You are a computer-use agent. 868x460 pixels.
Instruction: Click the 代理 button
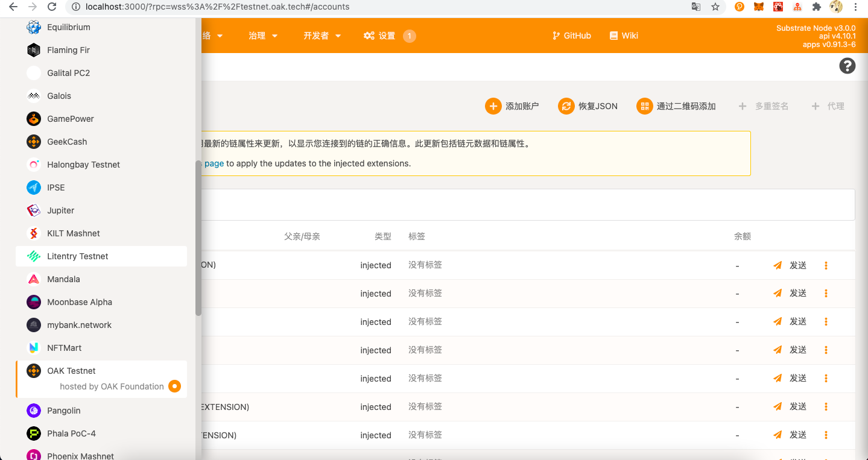pyautogui.click(x=827, y=106)
